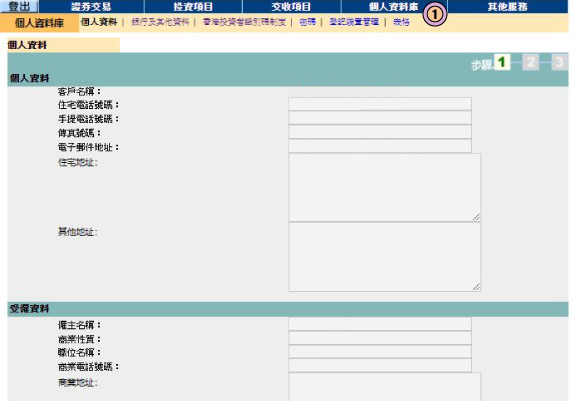Click the 住宅電話號碼 input field
The image size is (575, 401).
(380, 104)
